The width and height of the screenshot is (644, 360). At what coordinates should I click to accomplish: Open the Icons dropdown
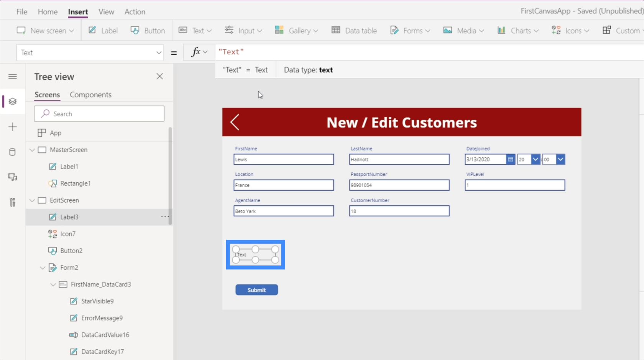pos(570,31)
